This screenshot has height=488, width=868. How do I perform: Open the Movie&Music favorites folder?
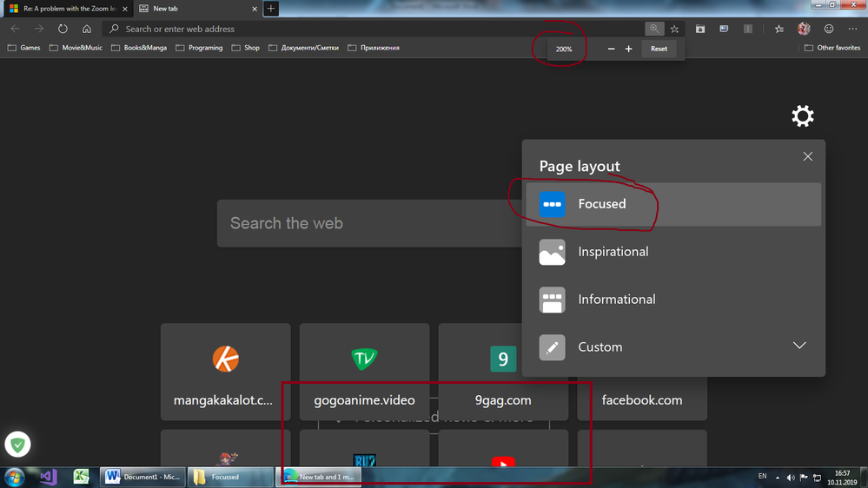coord(76,48)
